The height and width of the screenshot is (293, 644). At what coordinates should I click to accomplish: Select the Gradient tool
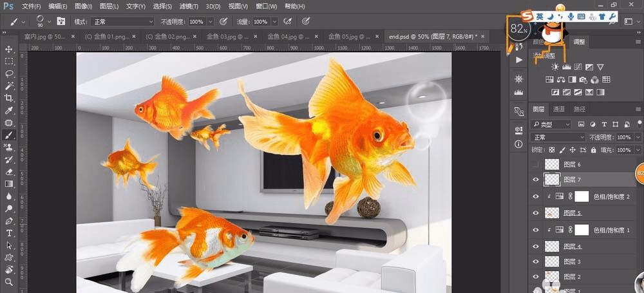coord(8,184)
